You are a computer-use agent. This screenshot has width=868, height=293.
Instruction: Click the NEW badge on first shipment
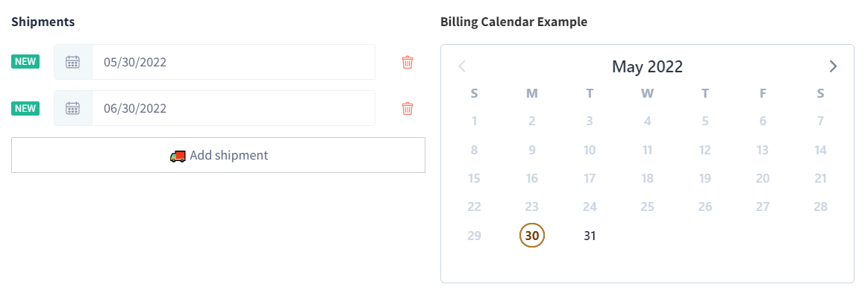(25, 61)
